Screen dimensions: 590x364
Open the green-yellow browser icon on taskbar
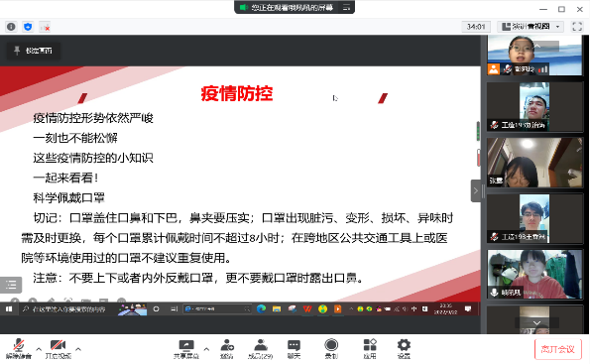point(322,309)
